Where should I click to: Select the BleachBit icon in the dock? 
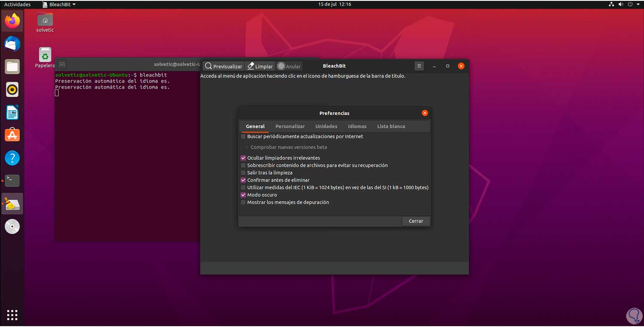pyautogui.click(x=12, y=204)
